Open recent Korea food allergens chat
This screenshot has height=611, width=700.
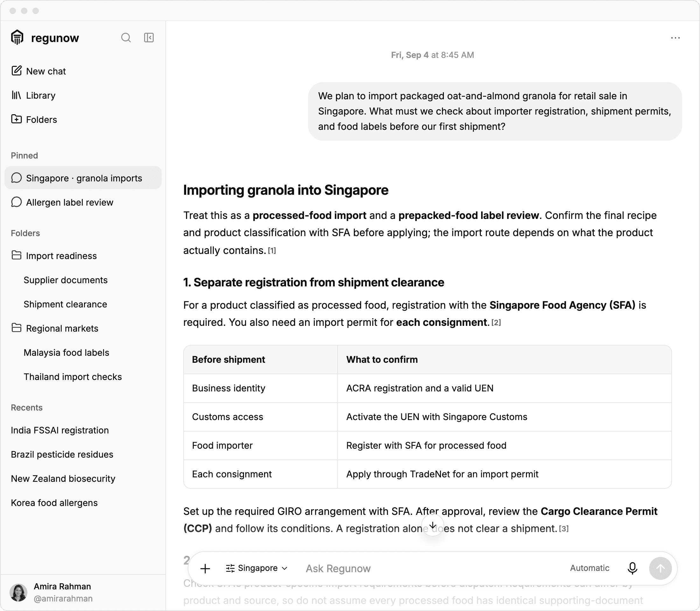point(83,503)
